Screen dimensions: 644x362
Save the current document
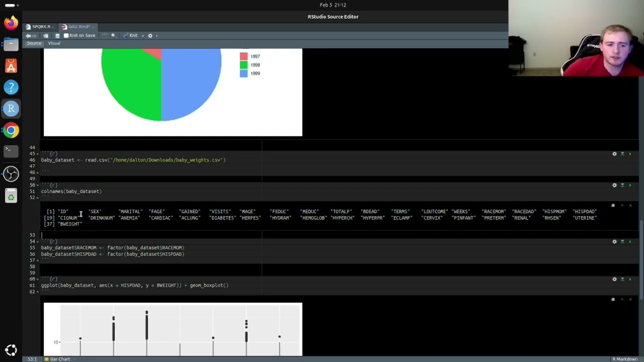coord(57,36)
